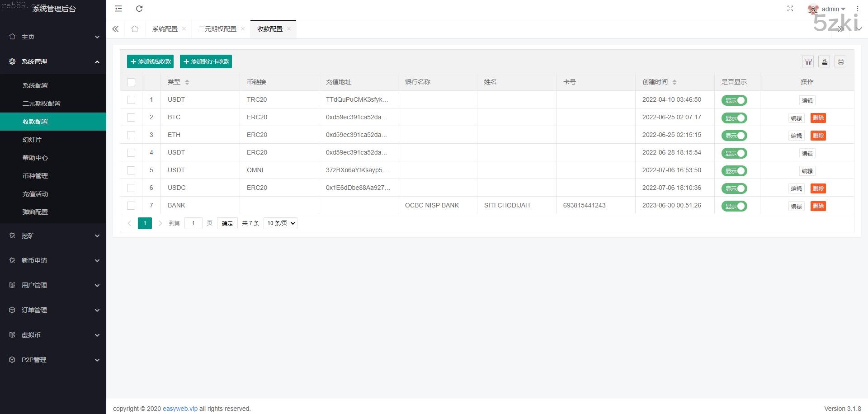
Task: Collapse sidebar with the menu fold icon
Action: pyautogui.click(x=118, y=9)
